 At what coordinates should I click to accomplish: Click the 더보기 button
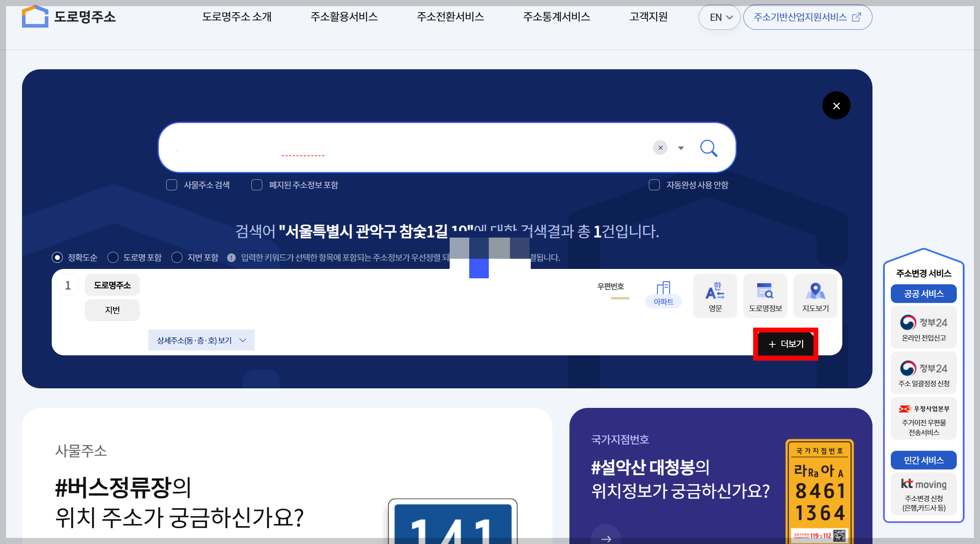(x=785, y=344)
